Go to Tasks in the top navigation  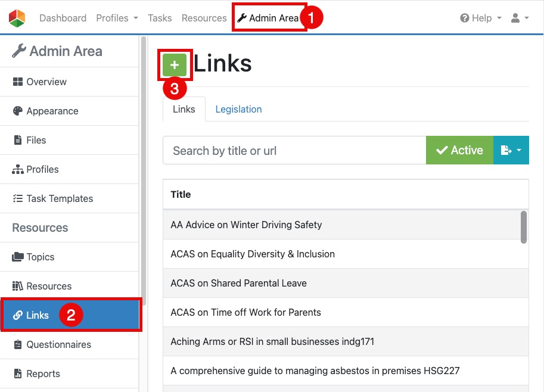point(160,18)
